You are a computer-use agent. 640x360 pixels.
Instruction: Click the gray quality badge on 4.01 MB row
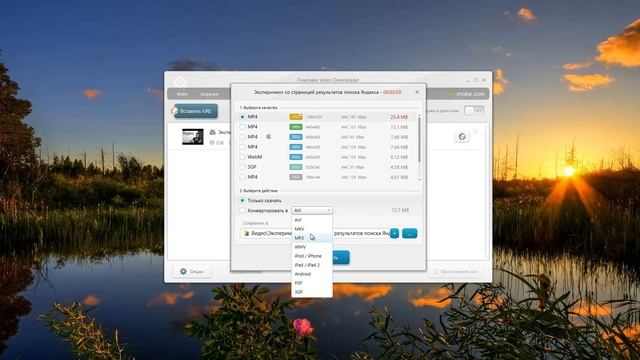[296, 177]
